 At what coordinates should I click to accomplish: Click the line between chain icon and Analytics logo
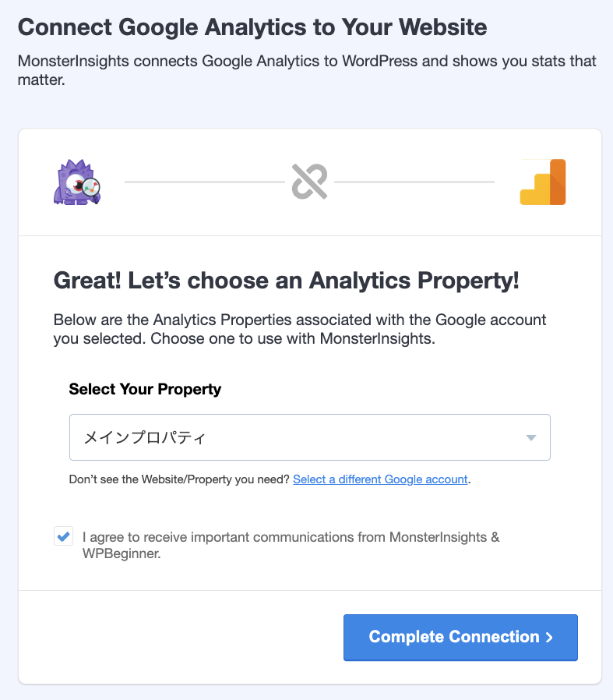[x=414, y=182]
